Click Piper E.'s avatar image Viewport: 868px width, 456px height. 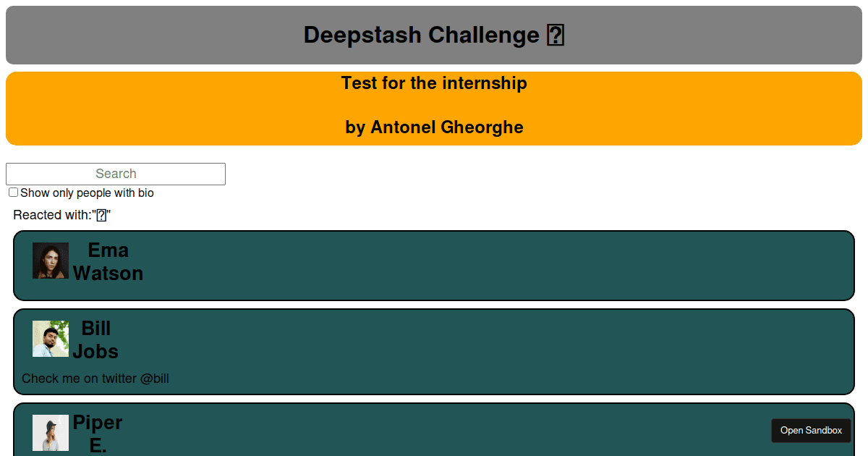[50, 431]
